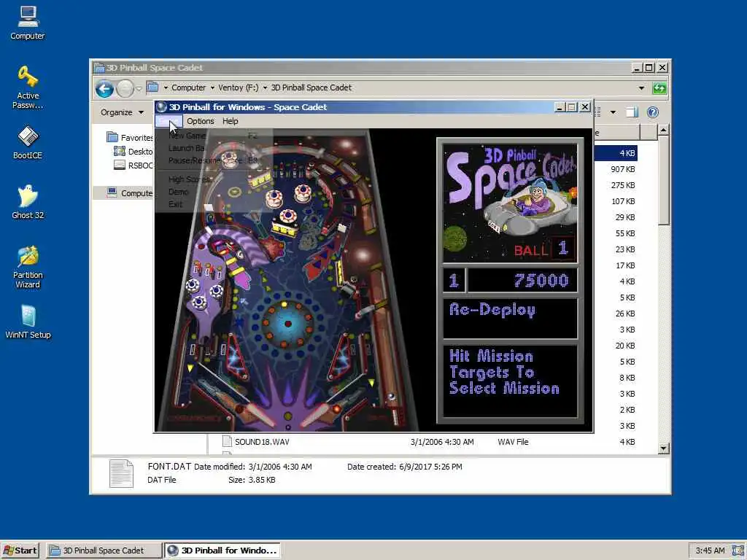The image size is (747, 560).
Task: Click Computer in the address breadcrumb
Action: tap(189, 87)
